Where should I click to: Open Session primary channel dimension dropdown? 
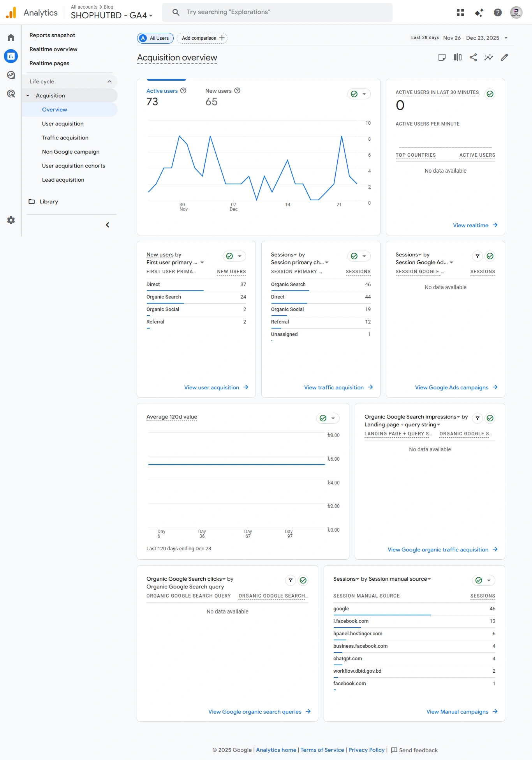(x=300, y=262)
